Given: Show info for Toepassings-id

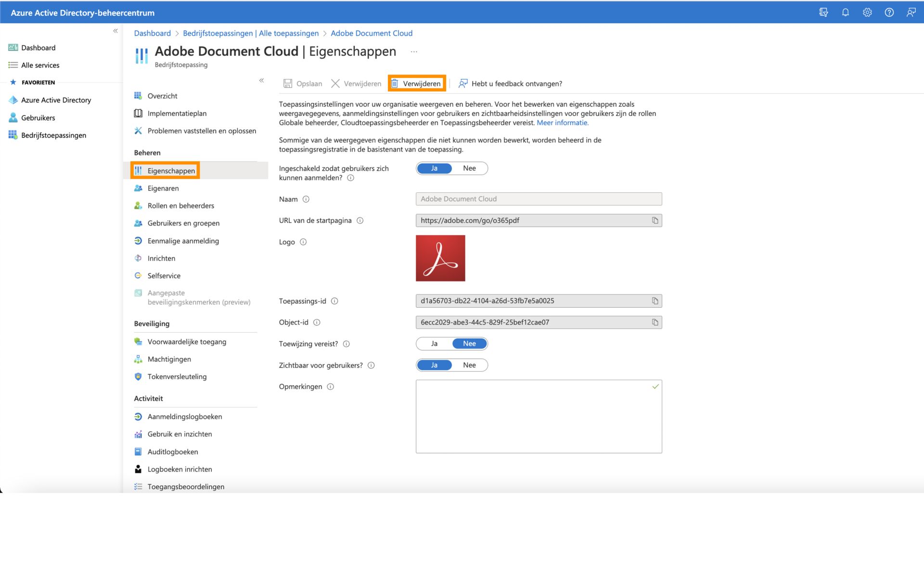Looking at the screenshot, I should 334,301.
